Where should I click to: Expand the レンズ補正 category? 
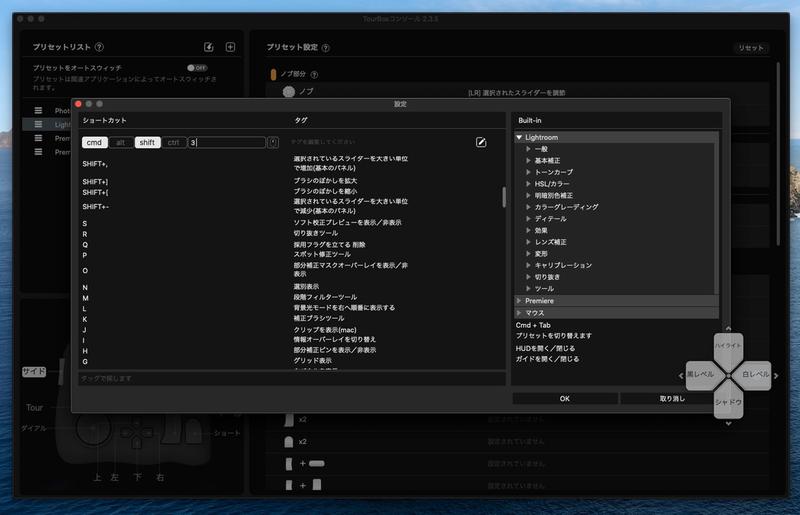pyautogui.click(x=529, y=242)
